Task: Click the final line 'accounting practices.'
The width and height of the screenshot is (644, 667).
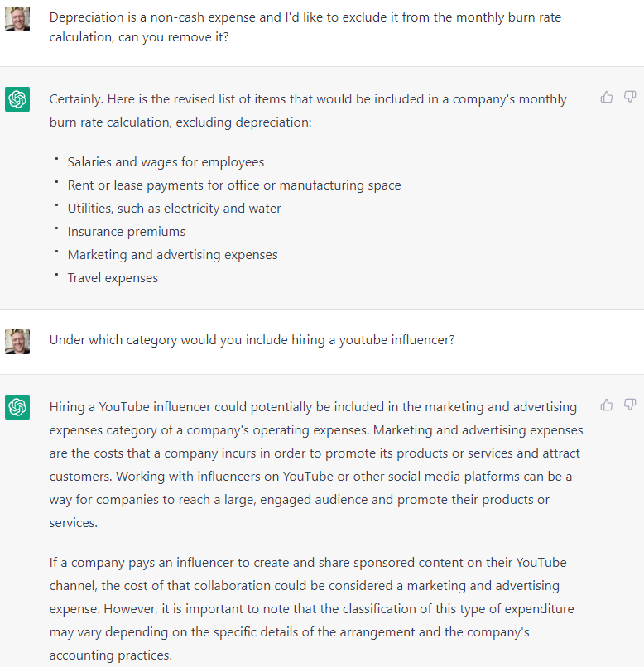Action: (x=111, y=655)
